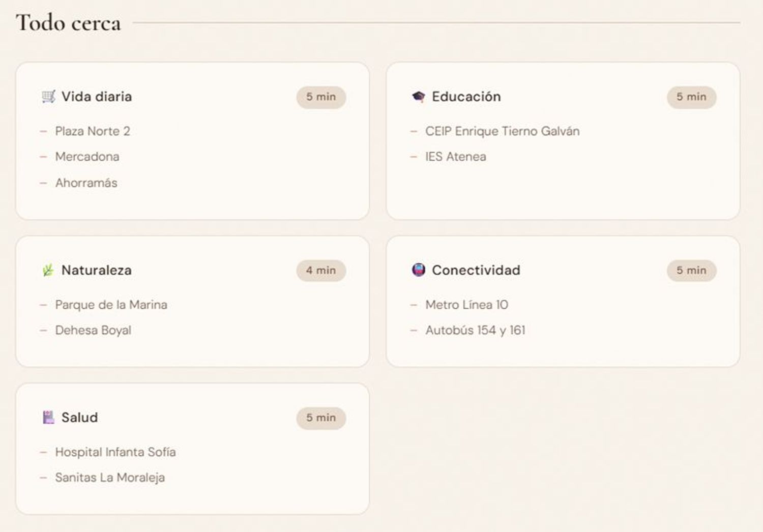Choose Parque de la Marina entry

(x=111, y=305)
